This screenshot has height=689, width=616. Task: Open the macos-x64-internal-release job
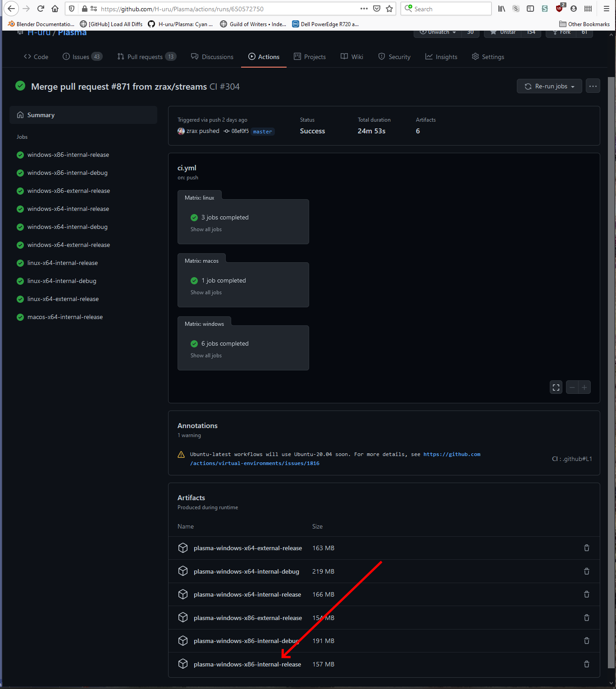click(x=65, y=317)
